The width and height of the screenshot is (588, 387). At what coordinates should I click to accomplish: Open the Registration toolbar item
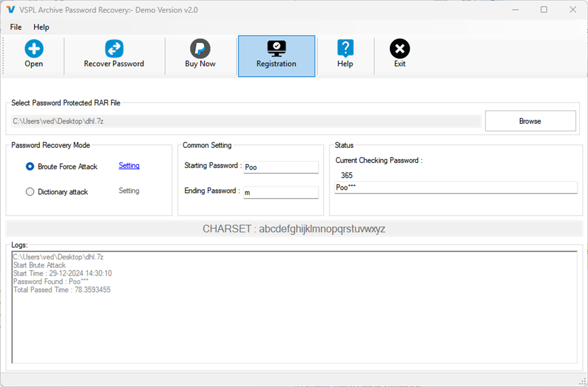tap(277, 56)
